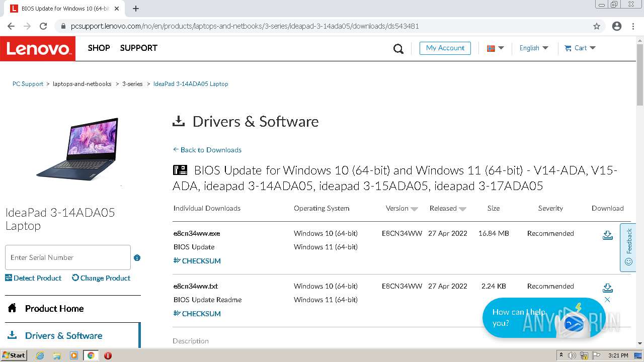
Task: Open Windows Start menu
Action: point(14,355)
